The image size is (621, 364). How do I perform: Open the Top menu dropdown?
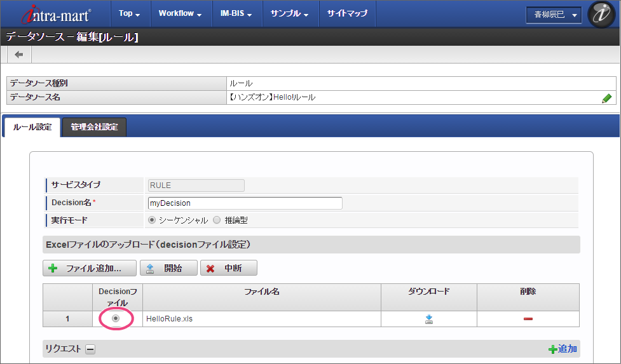click(130, 13)
